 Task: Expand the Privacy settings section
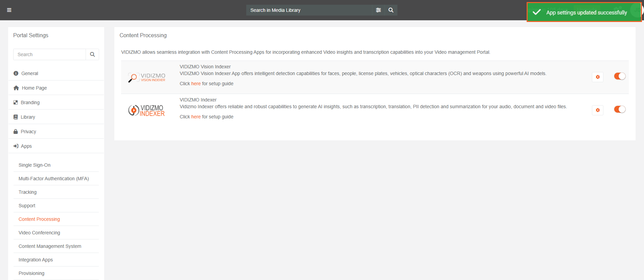(x=28, y=132)
